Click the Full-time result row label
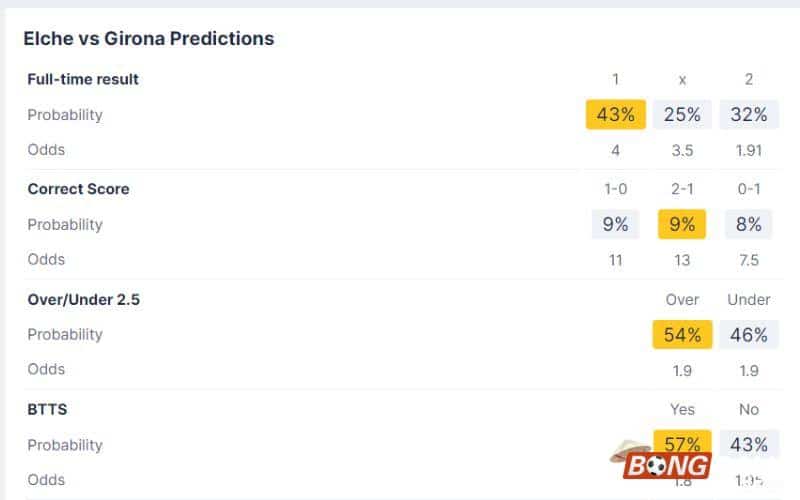800x500 pixels. (83, 79)
